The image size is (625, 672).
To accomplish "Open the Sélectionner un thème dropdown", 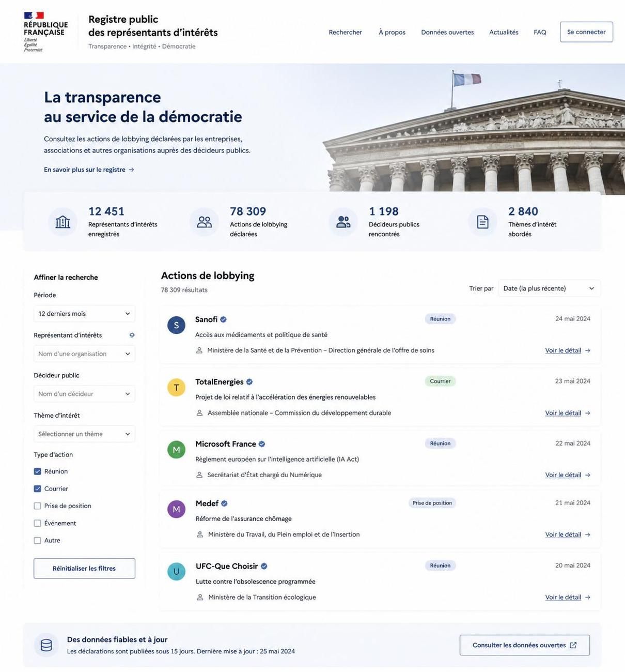I will click(84, 434).
